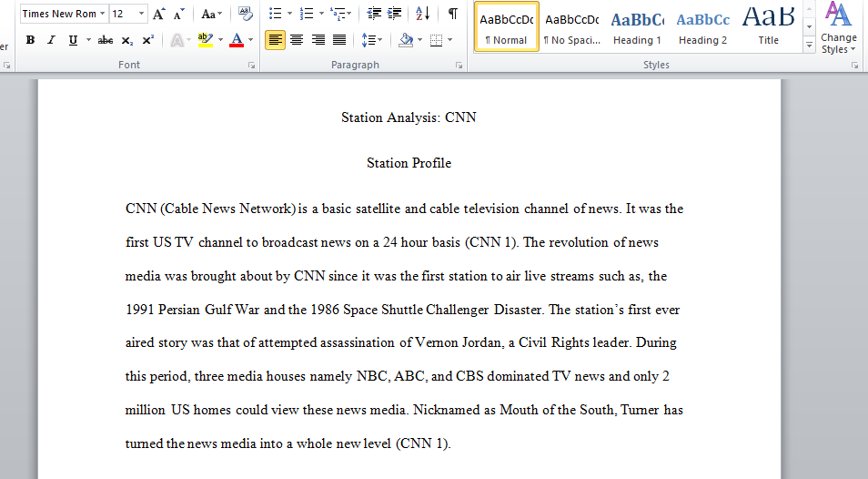Expand the underline style arrow
The width and height of the screenshot is (868, 479).
[88, 40]
